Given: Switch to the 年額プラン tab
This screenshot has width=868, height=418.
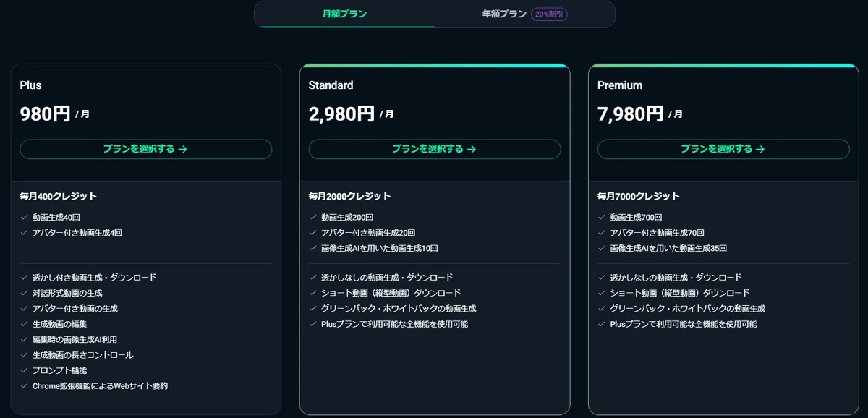Looking at the screenshot, I should click(x=504, y=14).
